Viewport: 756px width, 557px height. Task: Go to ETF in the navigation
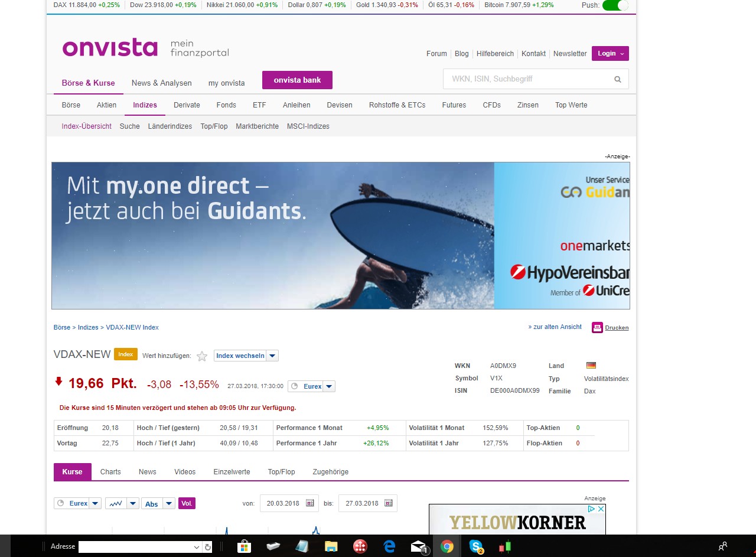pyautogui.click(x=259, y=105)
